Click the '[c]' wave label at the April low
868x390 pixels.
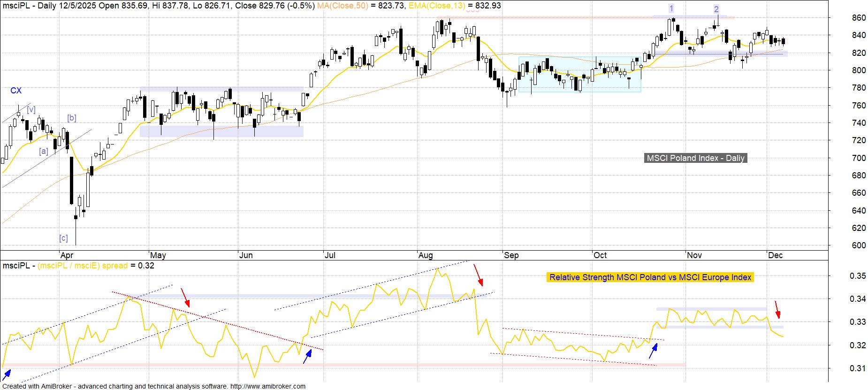(x=63, y=238)
